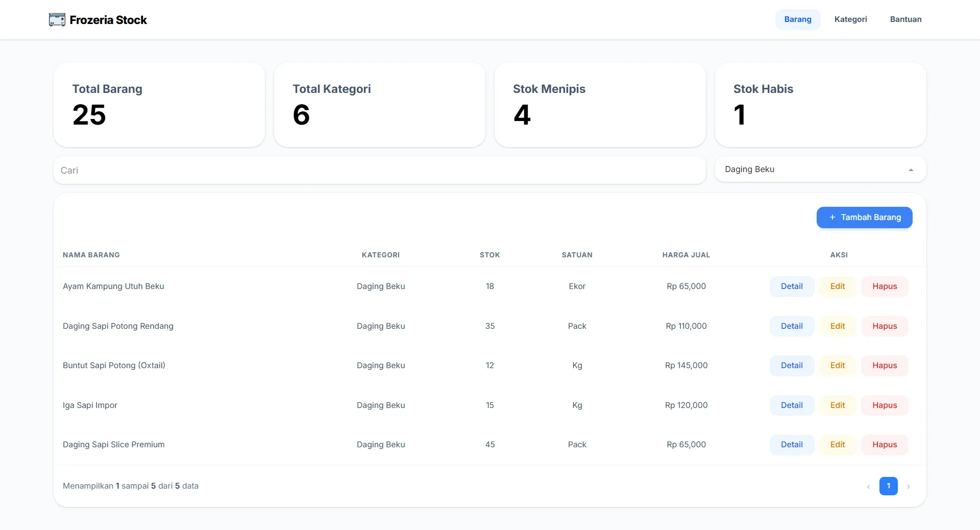Click item name Daging Sapi Slice Premium
The width and height of the screenshot is (980, 530).
[x=113, y=445]
